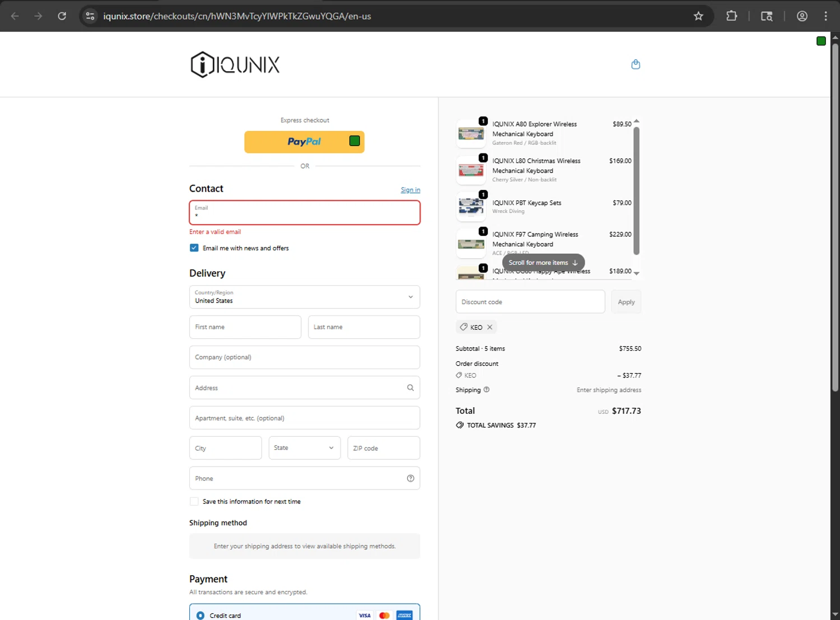Click the F97 Camping keyboard thumbnail
The height and width of the screenshot is (620, 840).
tap(471, 244)
